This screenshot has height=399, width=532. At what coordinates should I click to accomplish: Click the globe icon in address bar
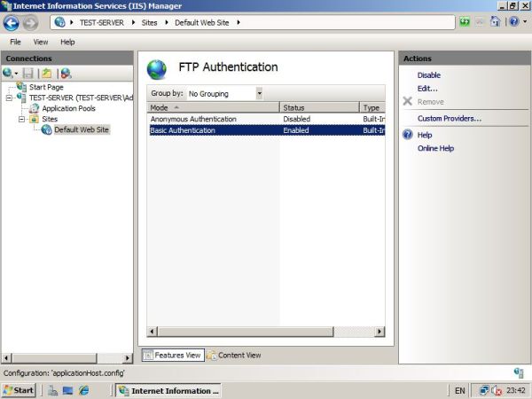pyautogui.click(x=59, y=22)
